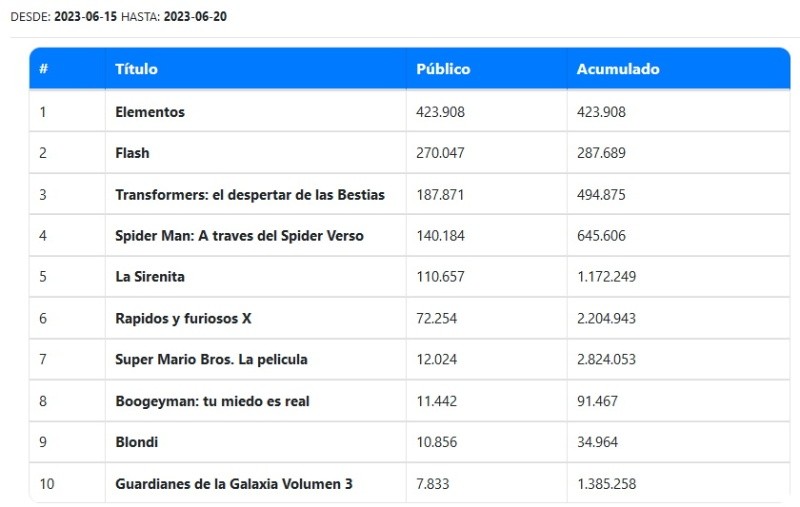
Task: Open Transformers: el despertar de las Bestias
Action: [250, 194]
